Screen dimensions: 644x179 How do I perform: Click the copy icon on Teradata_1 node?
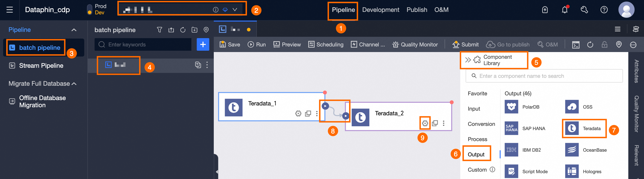(308, 114)
